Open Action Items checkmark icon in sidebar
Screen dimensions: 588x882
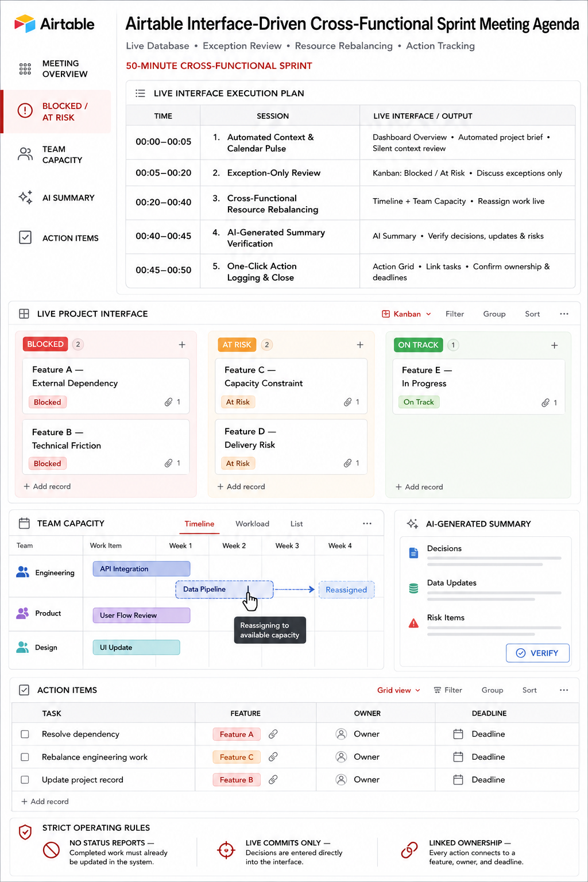pyautogui.click(x=25, y=237)
